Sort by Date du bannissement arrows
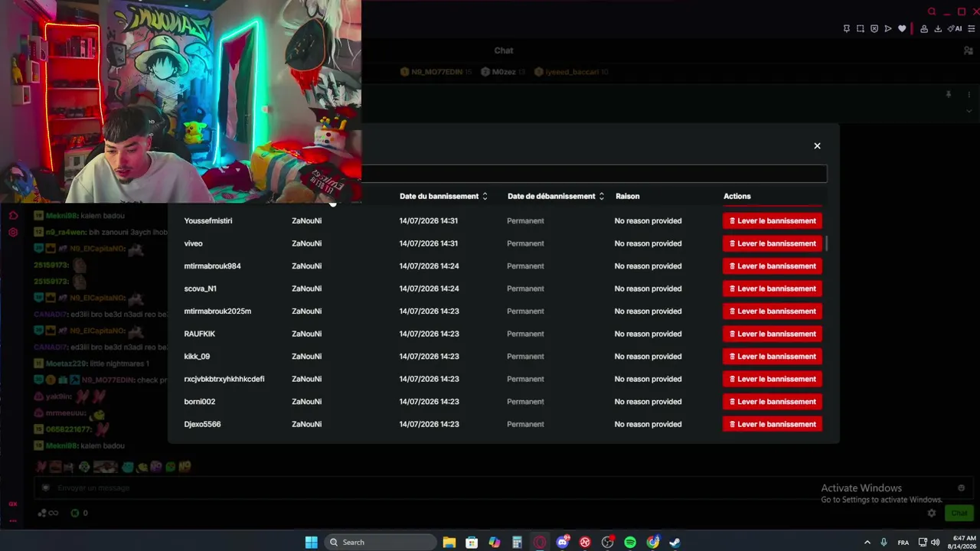Image resolution: width=980 pixels, height=551 pixels. point(485,197)
